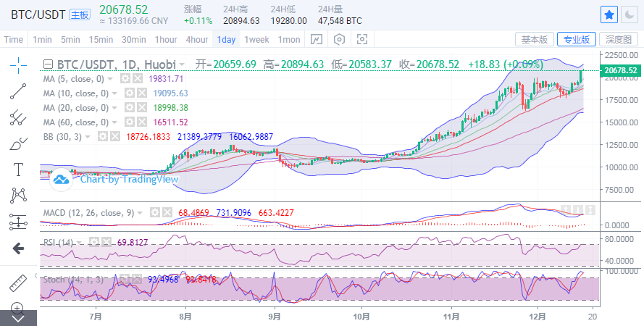Open chart settings hexagon icon
The width and height of the screenshot is (644, 326).
(339, 39)
